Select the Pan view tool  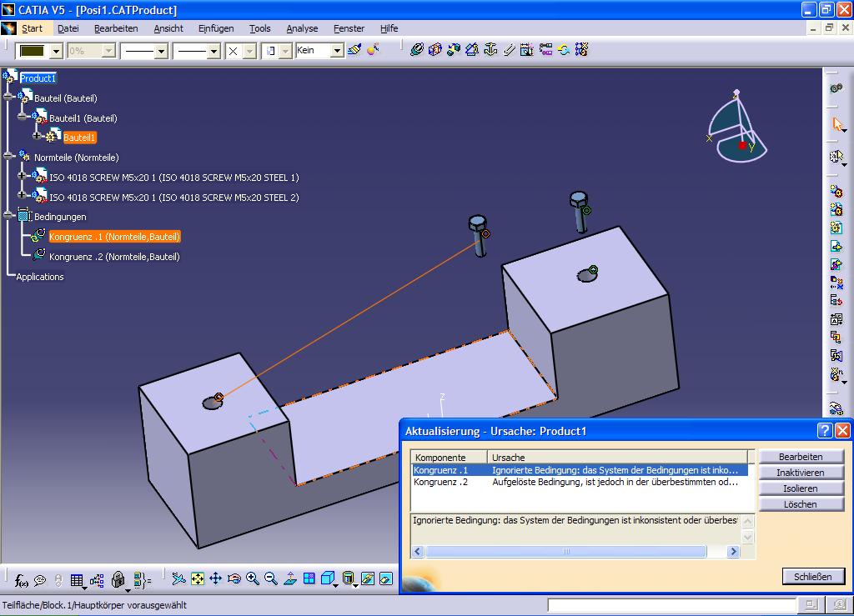pyautogui.click(x=216, y=578)
